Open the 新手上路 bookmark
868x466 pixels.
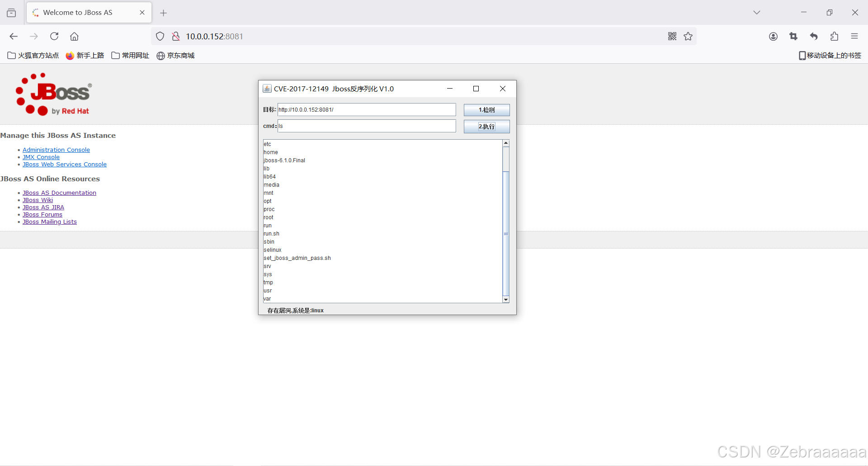[85, 56]
